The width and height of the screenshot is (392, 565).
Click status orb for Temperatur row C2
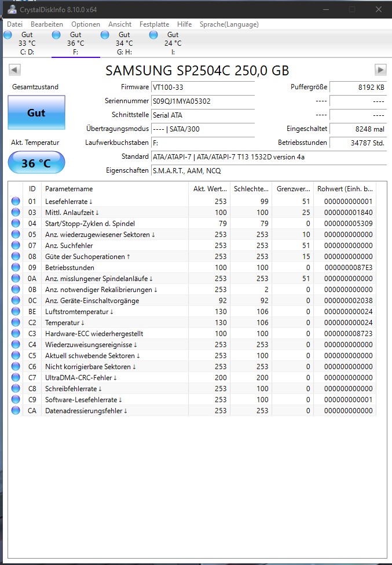click(x=16, y=322)
